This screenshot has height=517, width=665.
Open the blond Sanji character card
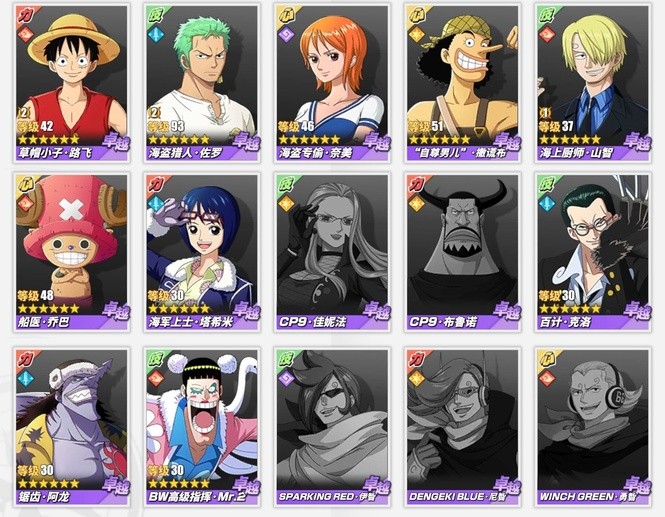pos(593,83)
